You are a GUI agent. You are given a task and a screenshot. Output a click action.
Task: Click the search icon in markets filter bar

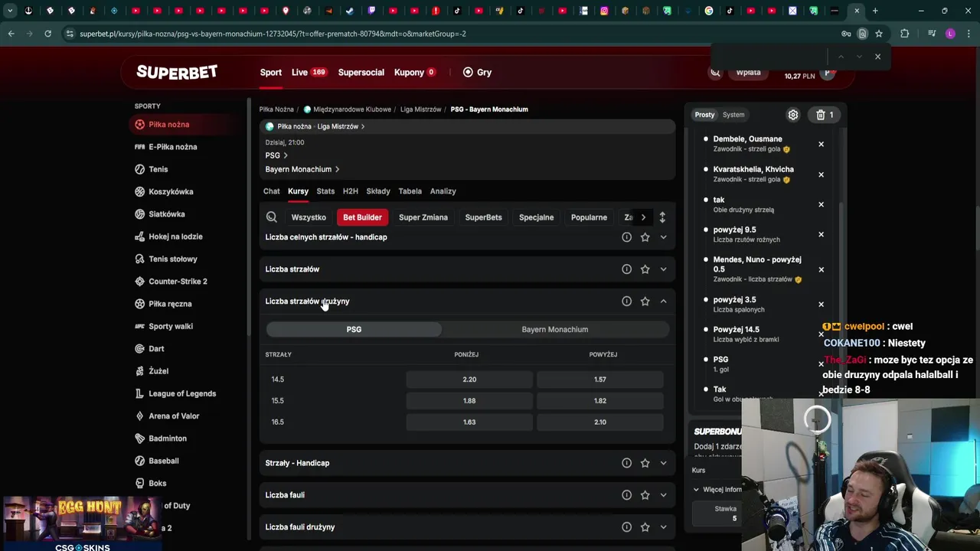[x=271, y=217]
